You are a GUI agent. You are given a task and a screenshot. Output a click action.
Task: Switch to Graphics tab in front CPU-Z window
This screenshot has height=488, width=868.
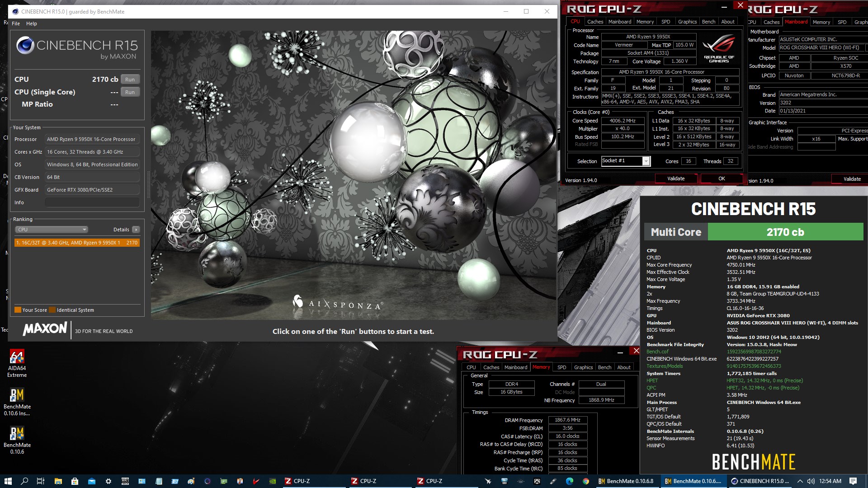click(687, 22)
